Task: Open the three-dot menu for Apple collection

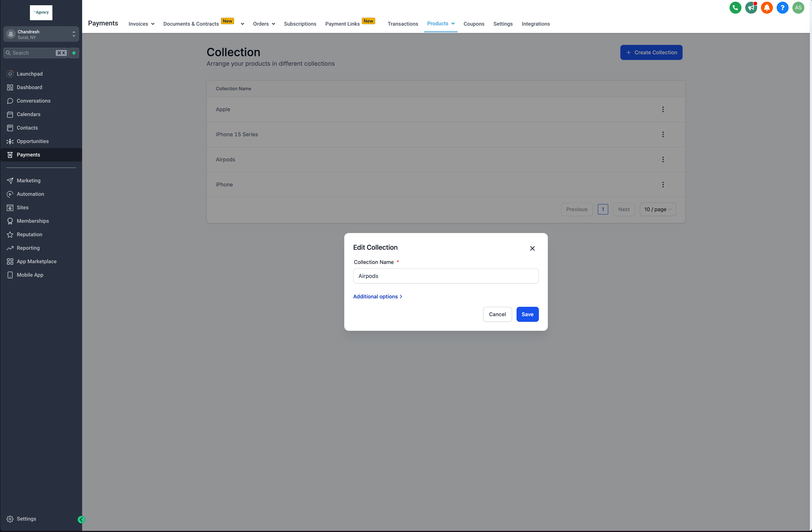Action: pyautogui.click(x=663, y=110)
